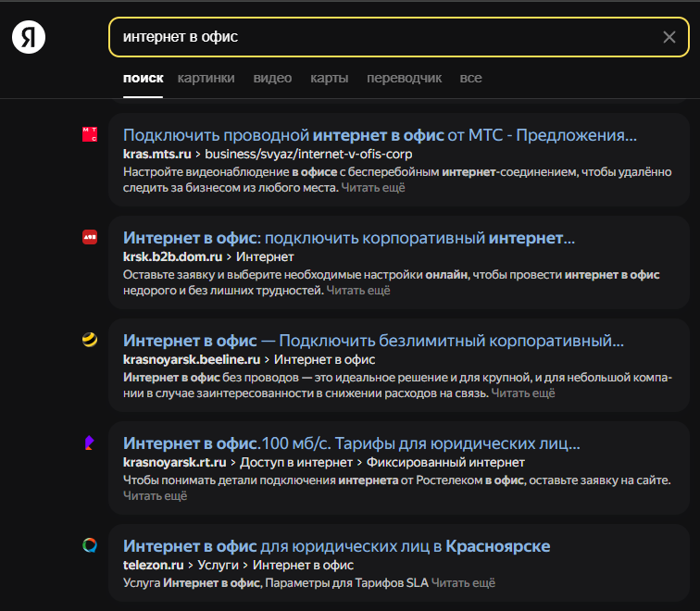Expand MTS snippet with Читать ещё
This screenshot has width=700, height=611.
(x=373, y=188)
